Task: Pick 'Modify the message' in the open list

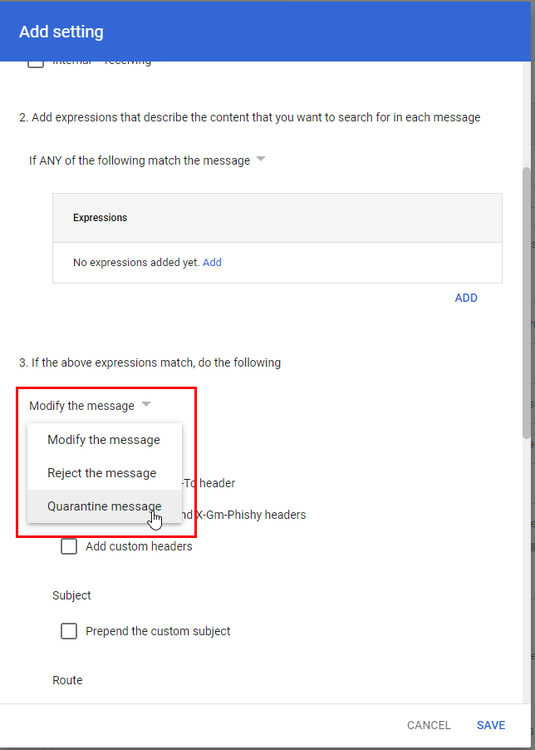Action: coord(104,440)
